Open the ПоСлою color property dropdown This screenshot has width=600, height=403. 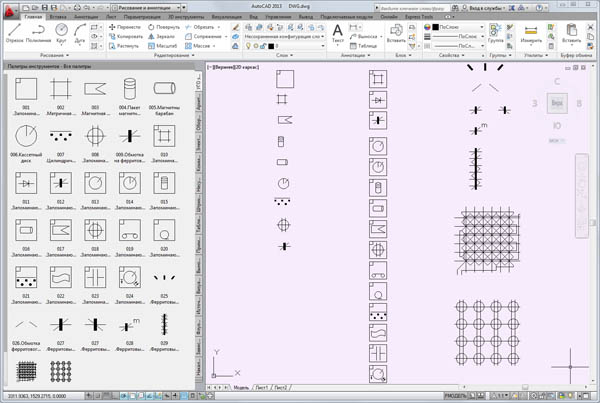[x=458, y=25]
